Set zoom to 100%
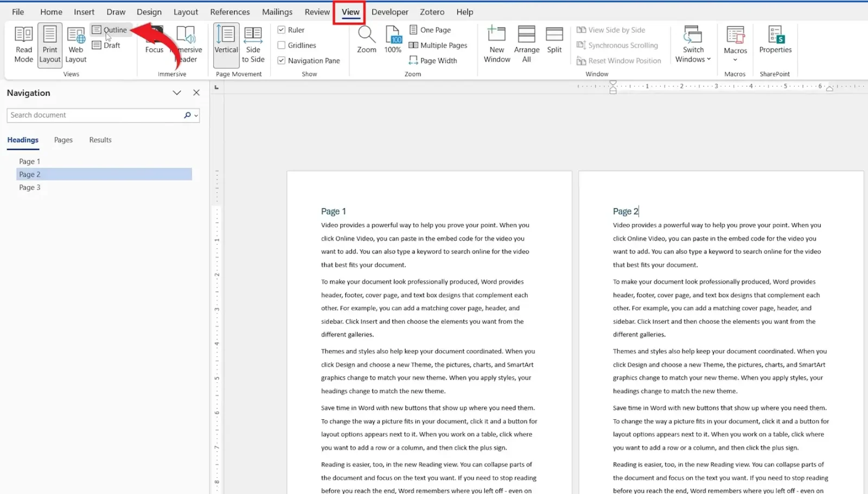This screenshot has height=494, width=868. tap(393, 40)
